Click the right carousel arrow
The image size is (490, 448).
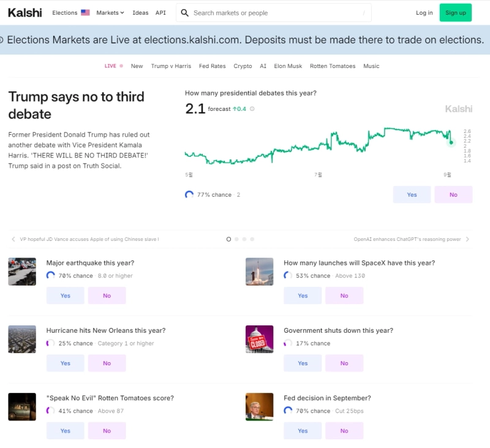click(468, 240)
